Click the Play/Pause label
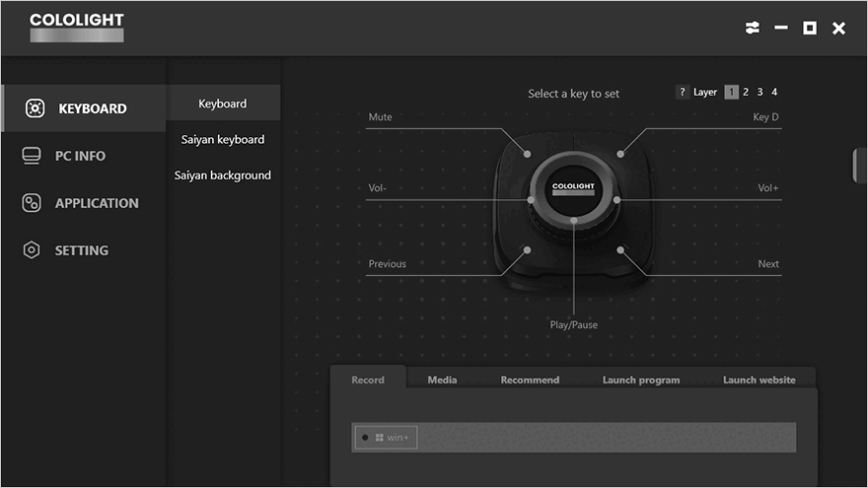868x488 pixels. pos(573,324)
